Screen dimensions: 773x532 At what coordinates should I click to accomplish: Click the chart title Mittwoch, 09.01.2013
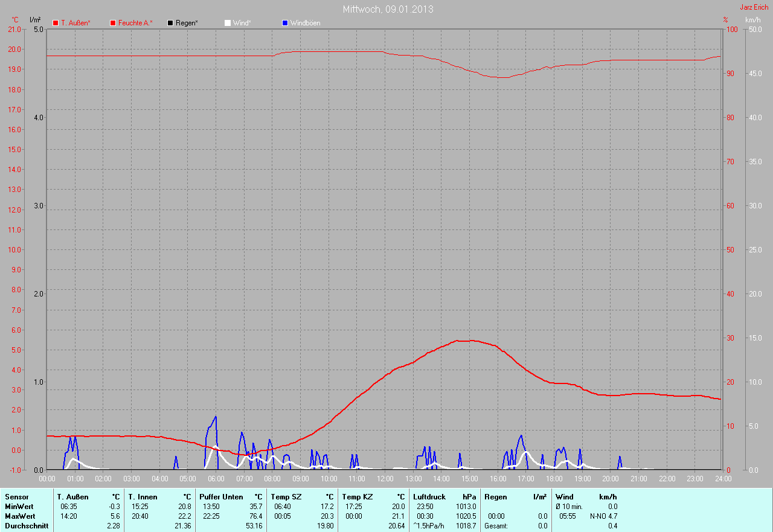[388, 9]
